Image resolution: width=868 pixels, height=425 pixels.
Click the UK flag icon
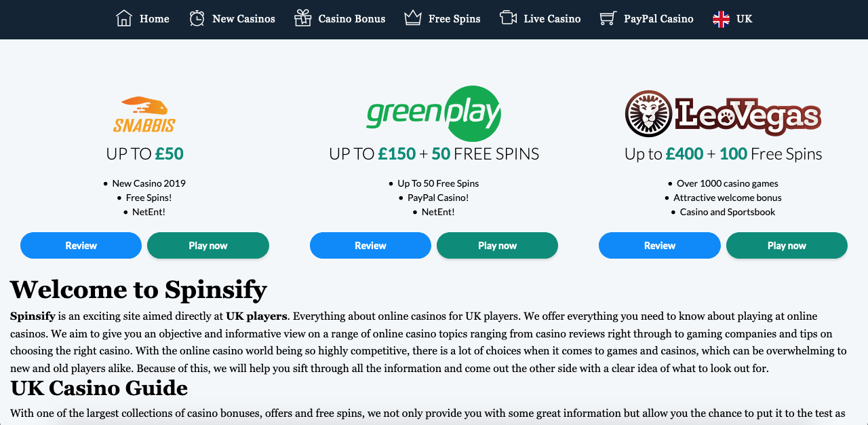721,19
